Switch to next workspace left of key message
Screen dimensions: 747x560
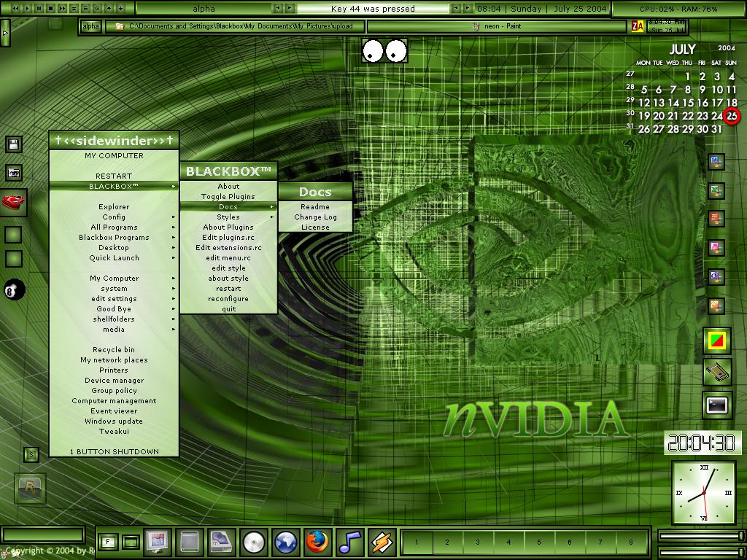pos(290,8)
